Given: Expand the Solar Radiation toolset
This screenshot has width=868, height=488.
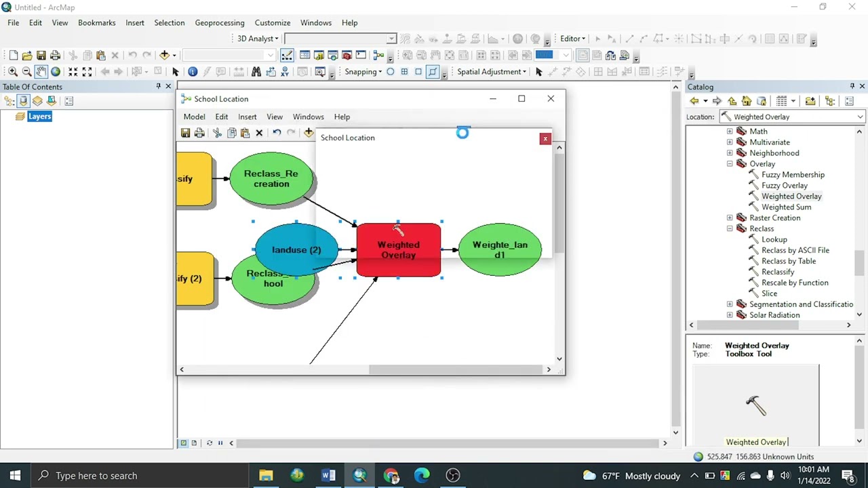Looking at the screenshot, I should [x=730, y=315].
